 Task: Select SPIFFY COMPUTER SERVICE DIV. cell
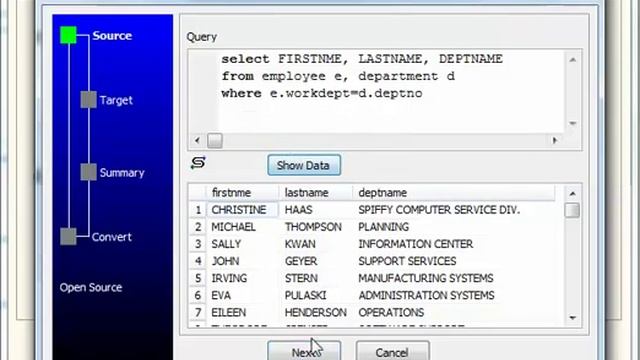click(454, 210)
